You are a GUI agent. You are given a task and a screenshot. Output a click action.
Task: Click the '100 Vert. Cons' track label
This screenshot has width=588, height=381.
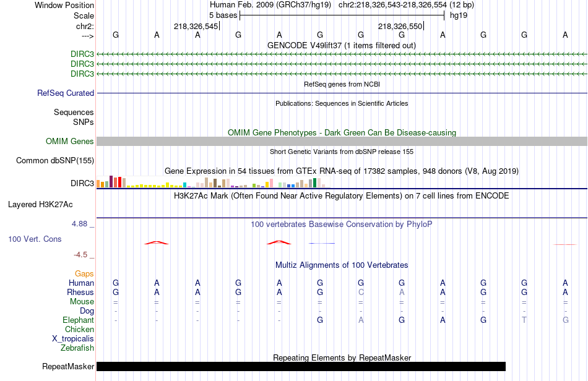35,239
